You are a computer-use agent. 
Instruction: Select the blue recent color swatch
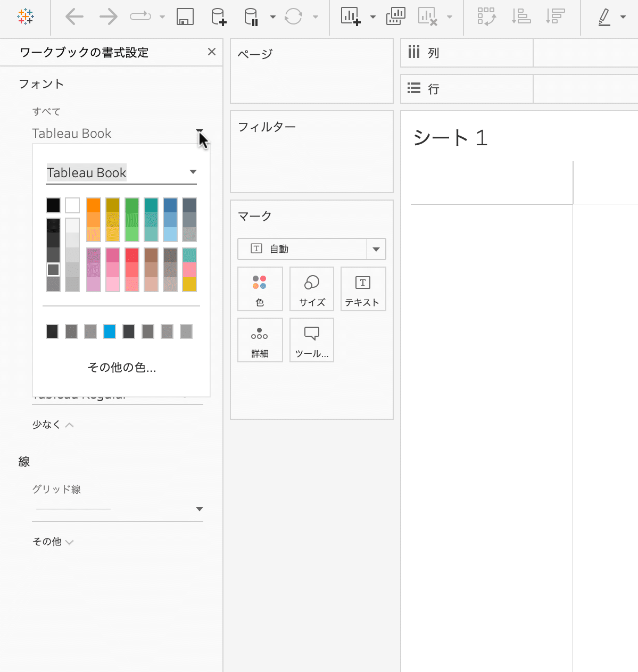pyautogui.click(x=110, y=331)
